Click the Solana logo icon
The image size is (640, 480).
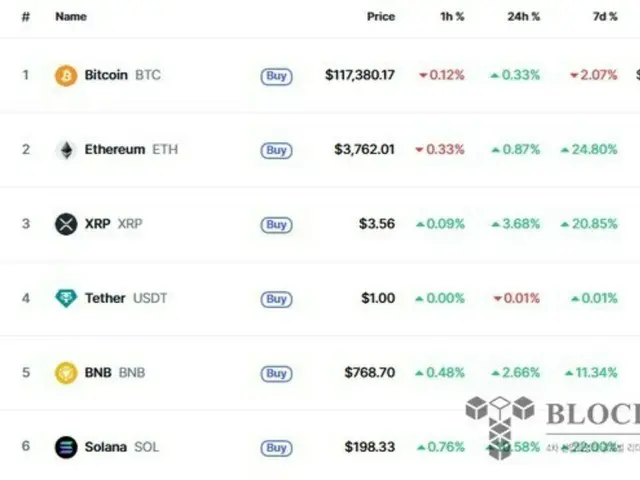(66, 447)
